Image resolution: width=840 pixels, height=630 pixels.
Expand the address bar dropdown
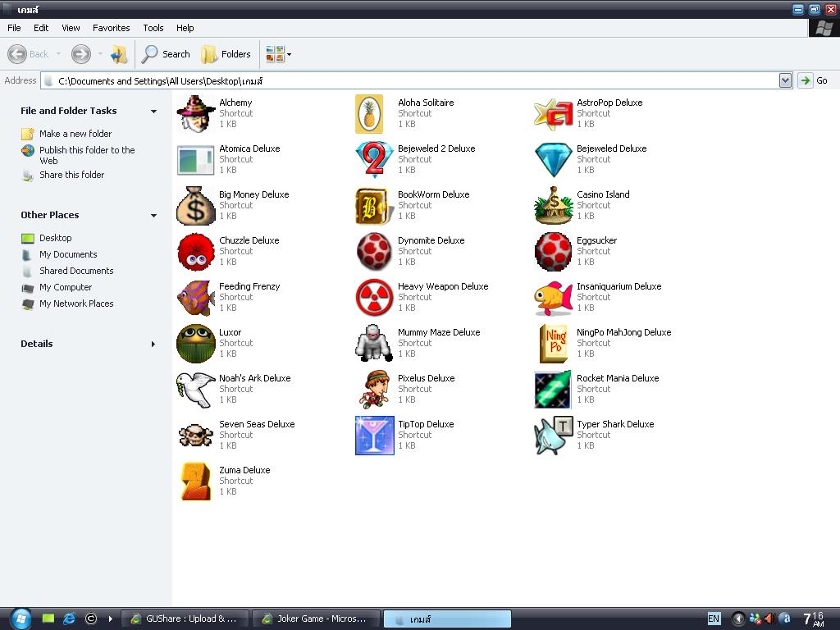[x=785, y=80]
